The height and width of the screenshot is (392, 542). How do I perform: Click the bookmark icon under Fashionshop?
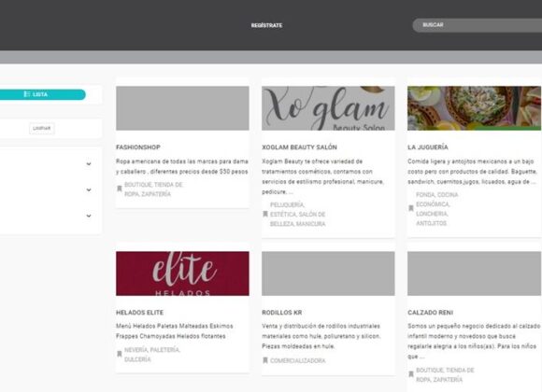120,189
